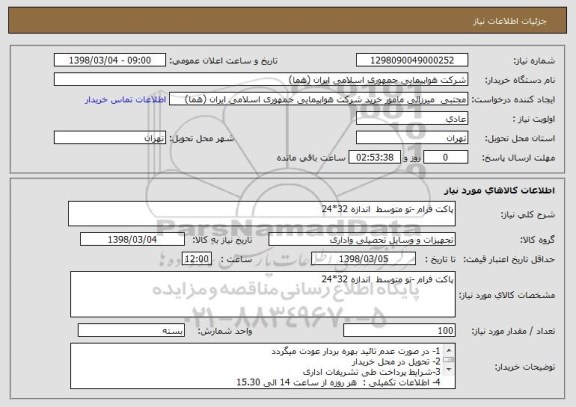Click the delivery city field (شهر محل تحویل)
This screenshot has width=576, height=407.
pyautogui.click(x=110, y=138)
